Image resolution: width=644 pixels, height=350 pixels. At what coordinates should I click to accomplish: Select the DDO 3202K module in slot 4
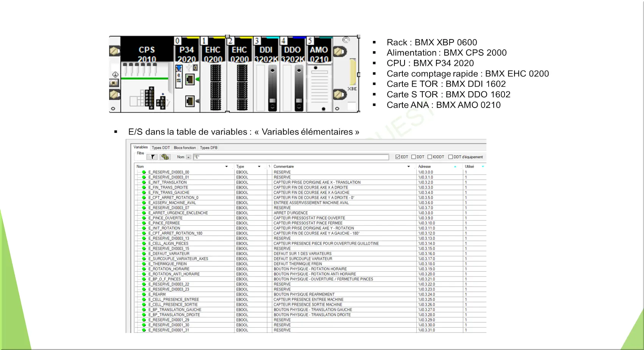(x=293, y=74)
